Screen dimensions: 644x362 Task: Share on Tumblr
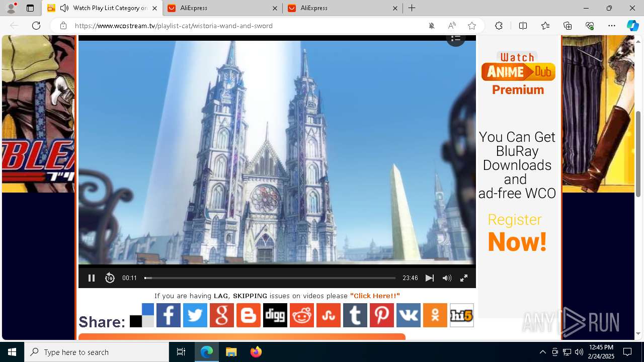pos(355,315)
